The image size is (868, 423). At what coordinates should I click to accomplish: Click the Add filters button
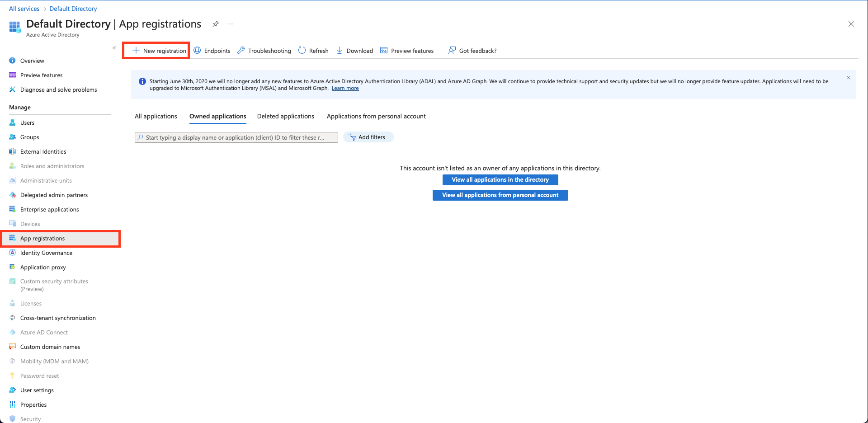click(x=368, y=137)
